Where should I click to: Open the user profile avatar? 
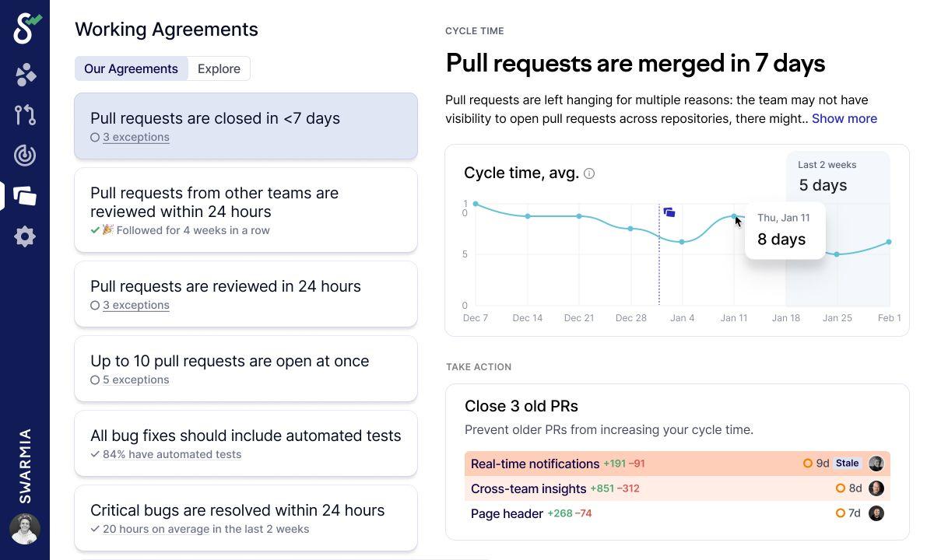(25, 529)
